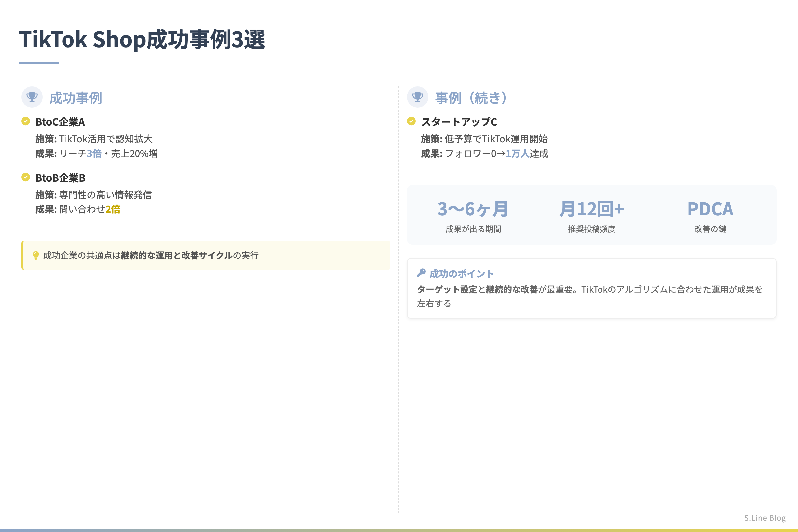The image size is (798, 532).
Task: Click the highlighted 1万人 follower value
Action: [518, 154]
